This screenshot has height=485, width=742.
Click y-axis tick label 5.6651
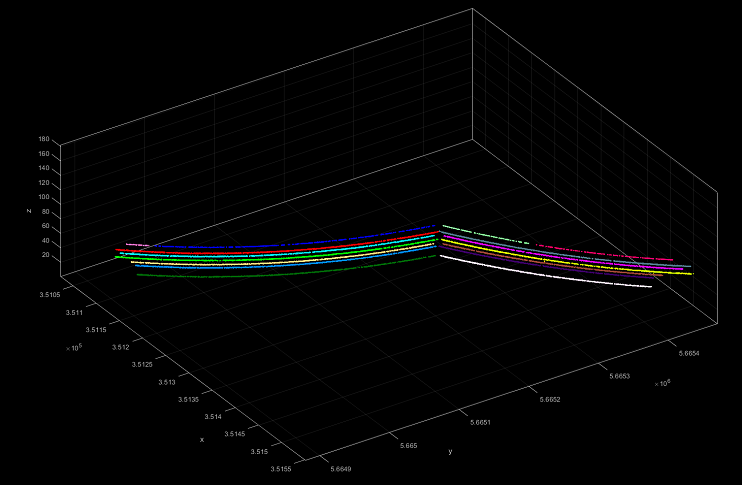[481, 422]
